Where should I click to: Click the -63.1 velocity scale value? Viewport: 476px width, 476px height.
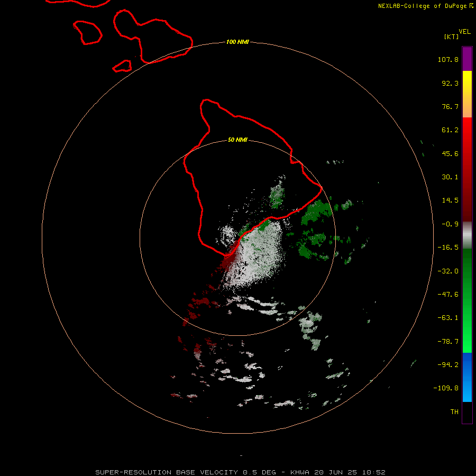[448, 318]
